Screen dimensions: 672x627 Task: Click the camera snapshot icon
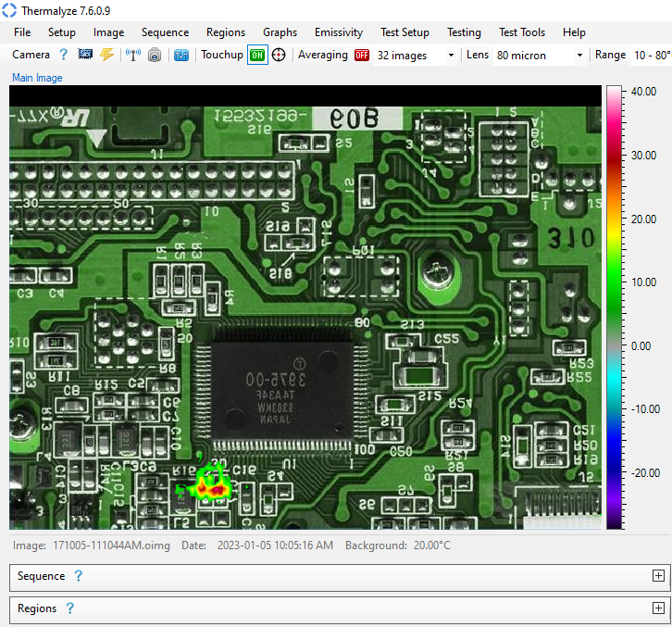pyautogui.click(x=155, y=55)
